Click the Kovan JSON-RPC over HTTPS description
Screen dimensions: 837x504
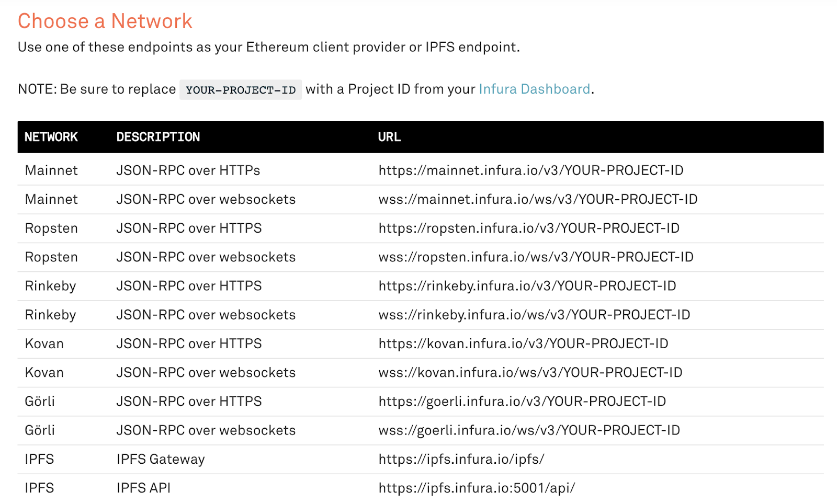coord(189,343)
